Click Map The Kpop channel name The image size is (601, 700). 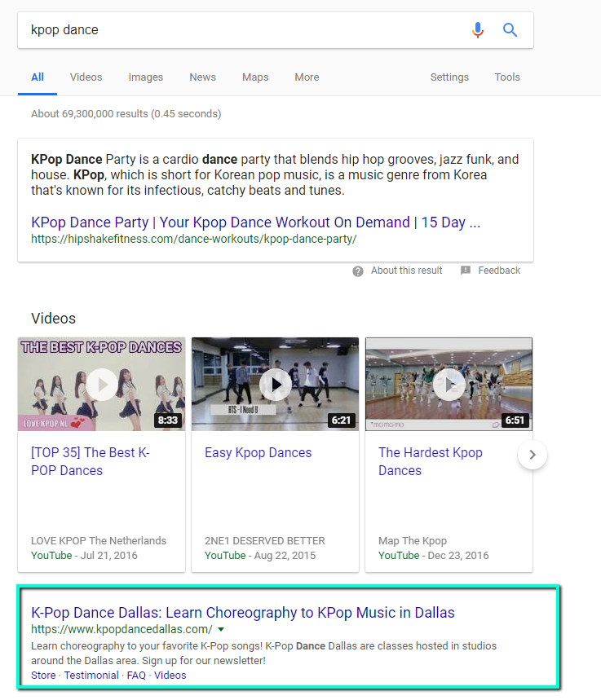click(x=413, y=541)
